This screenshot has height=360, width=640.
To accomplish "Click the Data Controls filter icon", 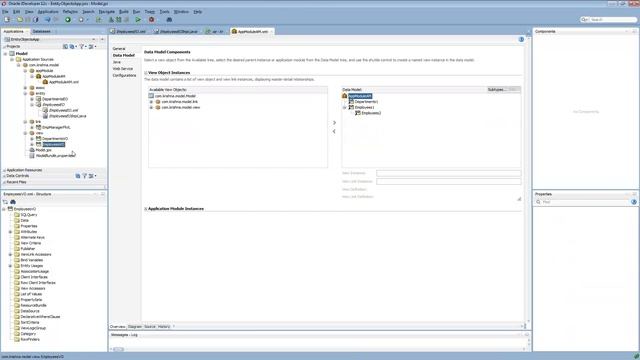I will click(84, 176).
